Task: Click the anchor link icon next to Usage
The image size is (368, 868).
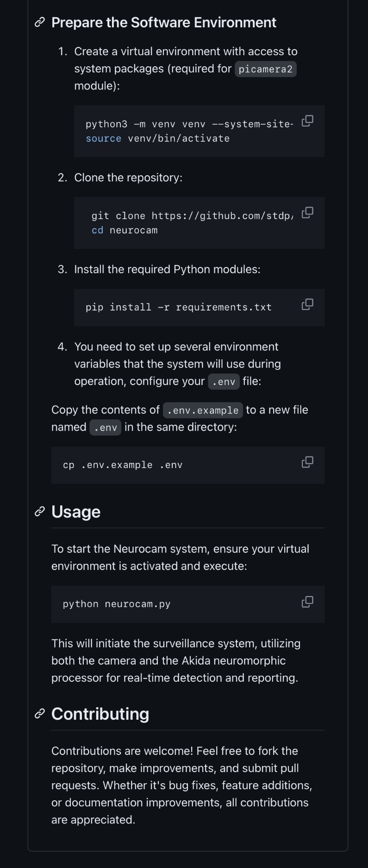Action: pos(40,512)
